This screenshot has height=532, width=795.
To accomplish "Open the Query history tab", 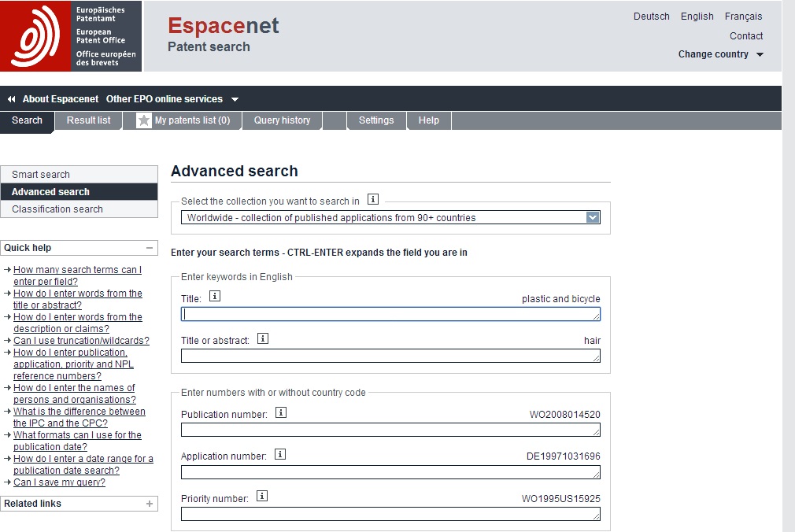I will 282,120.
